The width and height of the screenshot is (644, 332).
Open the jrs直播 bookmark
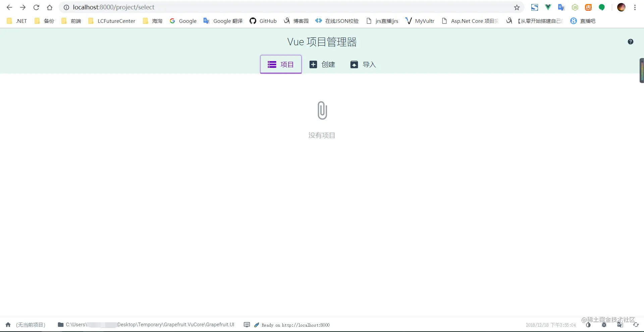point(382,21)
